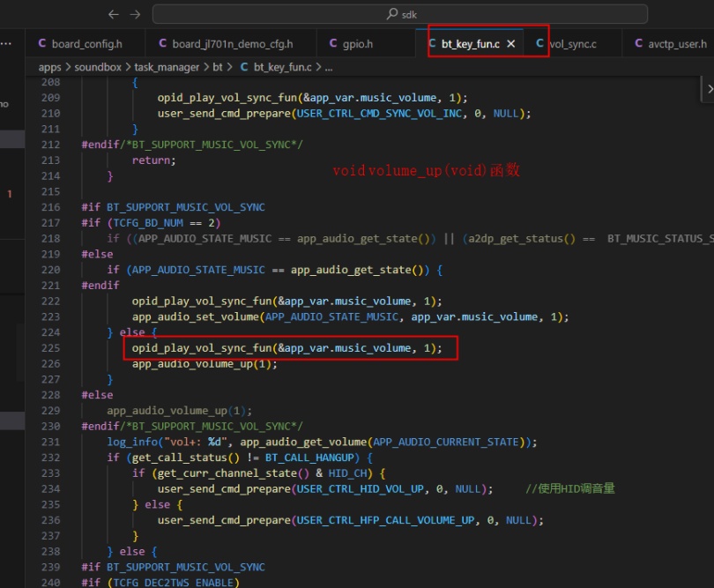
Task: Click USER_CTRL_CMD_SYNC_VOL_INC on line 210
Action: [x=379, y=114]
